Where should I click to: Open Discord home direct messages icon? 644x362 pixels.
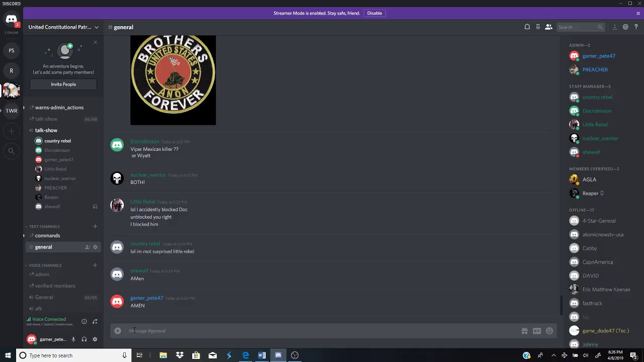tap(11, 20)
